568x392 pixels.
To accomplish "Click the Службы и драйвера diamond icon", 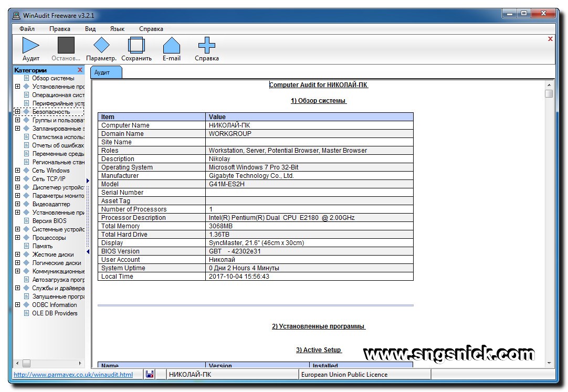I will (x=26, y=288).
